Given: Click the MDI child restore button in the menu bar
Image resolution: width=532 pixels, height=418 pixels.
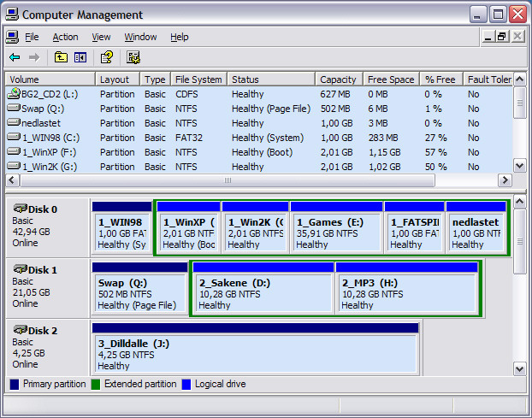Looking at the screenshot, I should pyautogui.click(x=502, y=36).
